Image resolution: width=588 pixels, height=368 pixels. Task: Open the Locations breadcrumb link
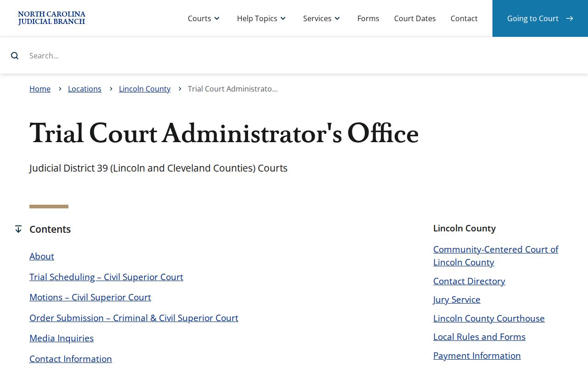85,89
